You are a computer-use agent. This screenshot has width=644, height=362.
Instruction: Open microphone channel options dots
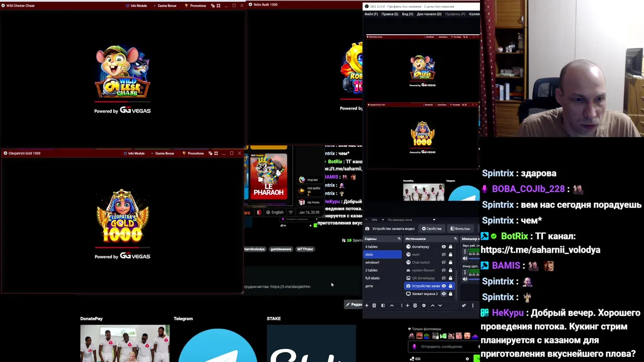click(465, 272)
